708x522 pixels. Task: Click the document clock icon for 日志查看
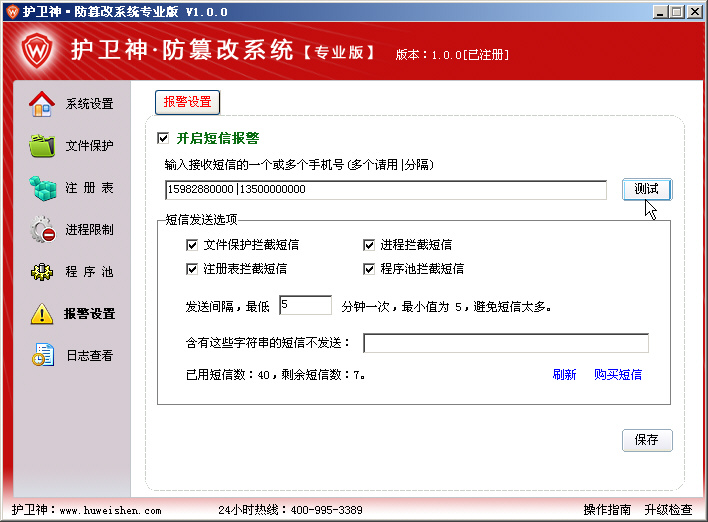pyautogui.click(x=43, y=355)
